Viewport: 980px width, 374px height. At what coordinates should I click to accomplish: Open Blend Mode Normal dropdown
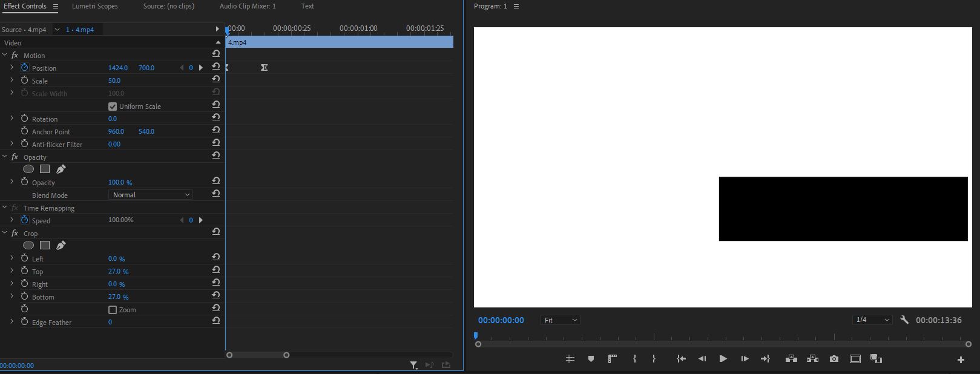[151, 195]
